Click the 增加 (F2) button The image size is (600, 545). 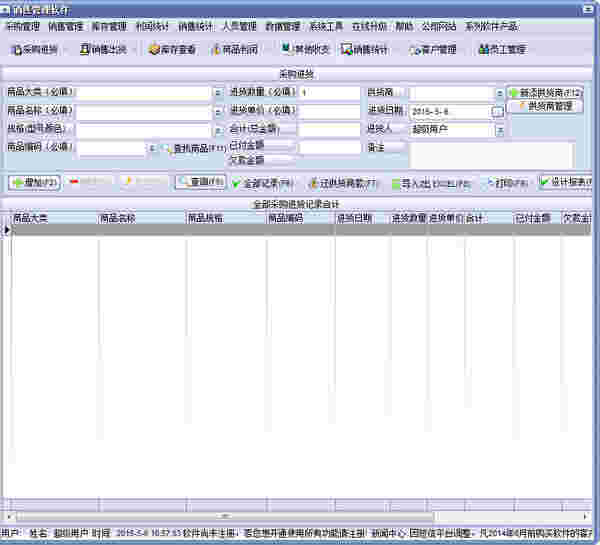(x=36, y=182)
